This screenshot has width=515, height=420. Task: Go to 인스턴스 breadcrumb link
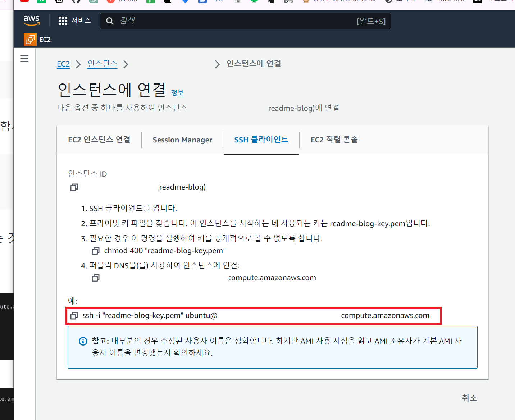click(102, 64)
